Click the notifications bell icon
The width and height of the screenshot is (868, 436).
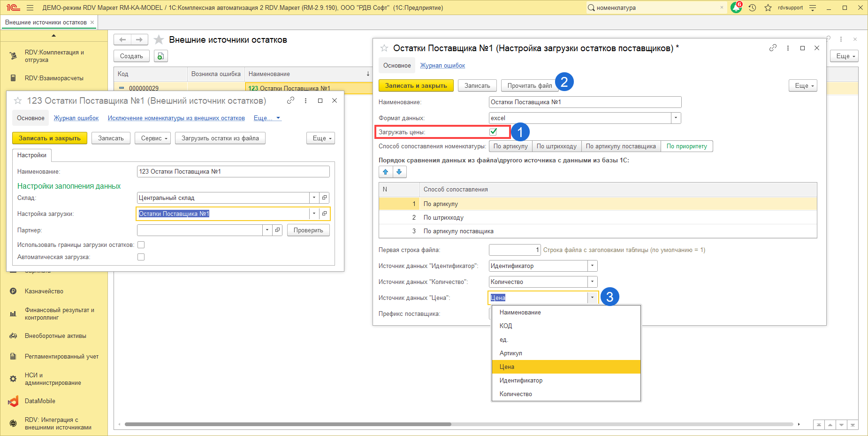click(736, 8)
